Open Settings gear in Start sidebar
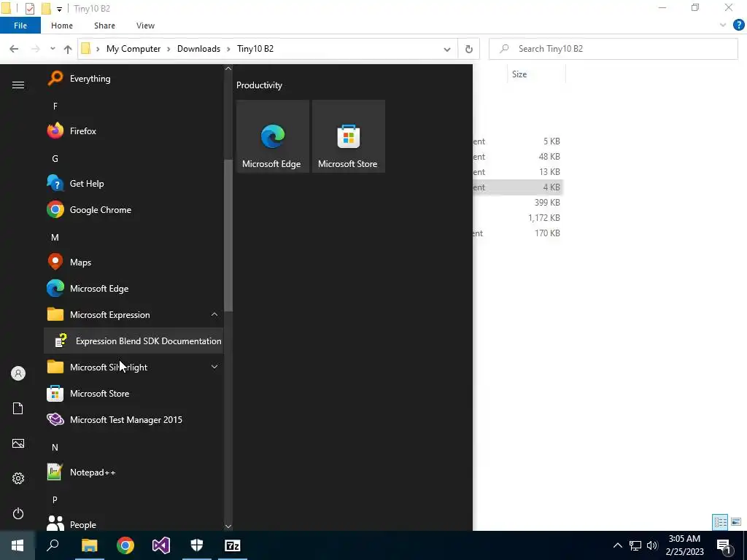The width and height of the screenshot is (747, 560). click(x=18, y=478)
